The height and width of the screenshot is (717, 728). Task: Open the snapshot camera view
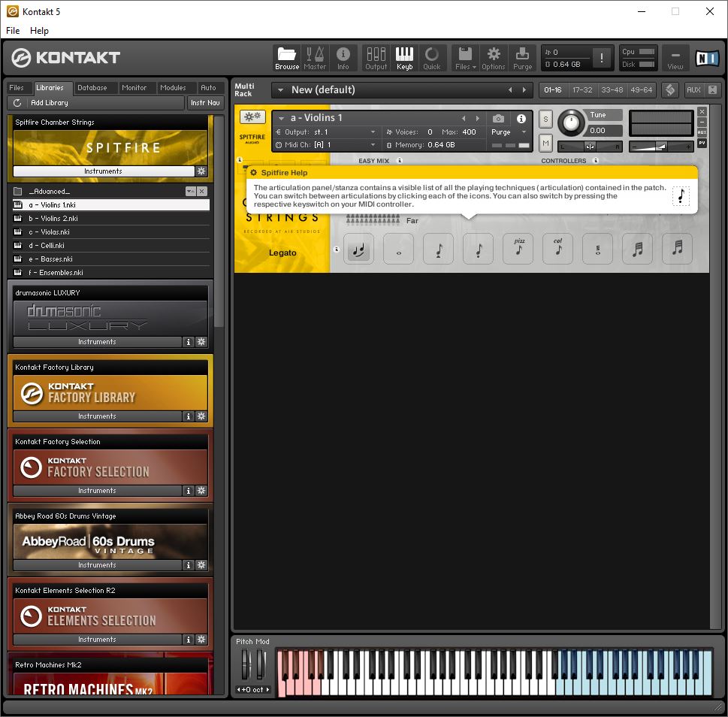point(498,119)
